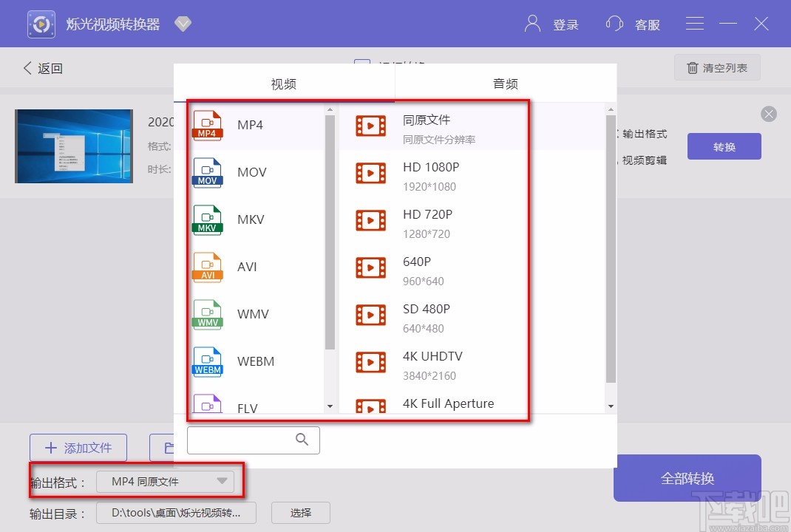Screen dimensions: 791x532
Task: Click the 选择 output folder button
Action: pyautogui.click(x=301, y=513)
